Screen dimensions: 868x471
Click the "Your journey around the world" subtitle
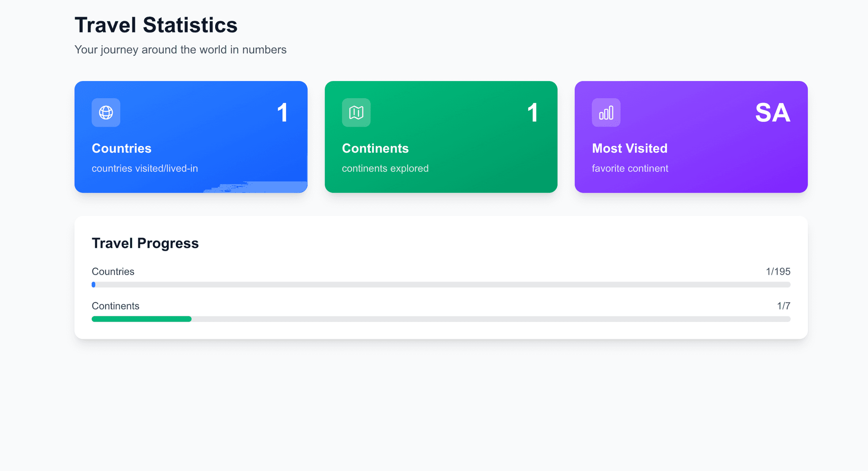[180, 50]
